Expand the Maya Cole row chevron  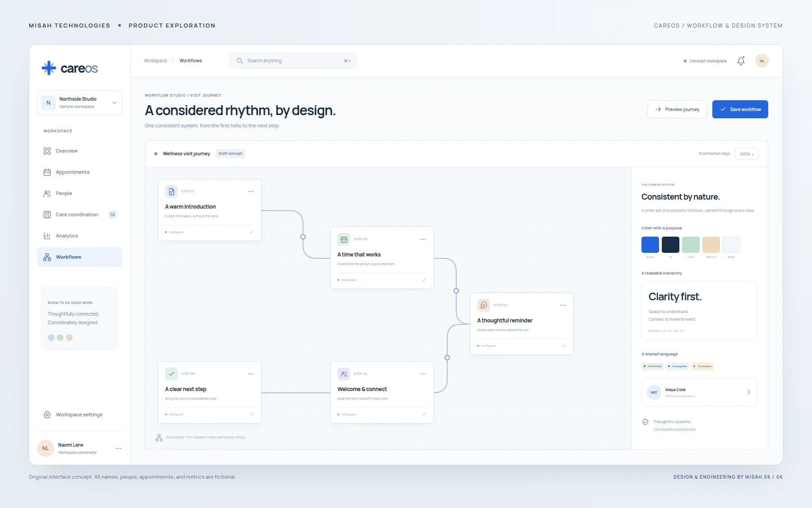point(748,392)
